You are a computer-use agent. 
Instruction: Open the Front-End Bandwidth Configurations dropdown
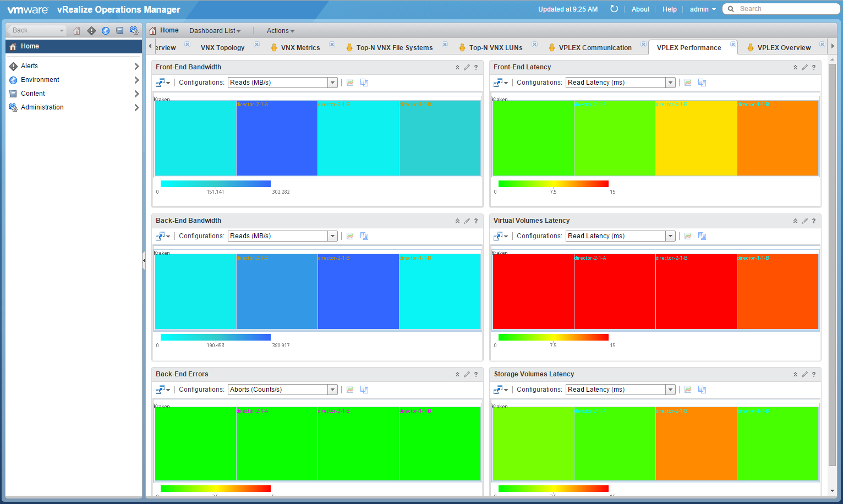[x=332, y=83]
